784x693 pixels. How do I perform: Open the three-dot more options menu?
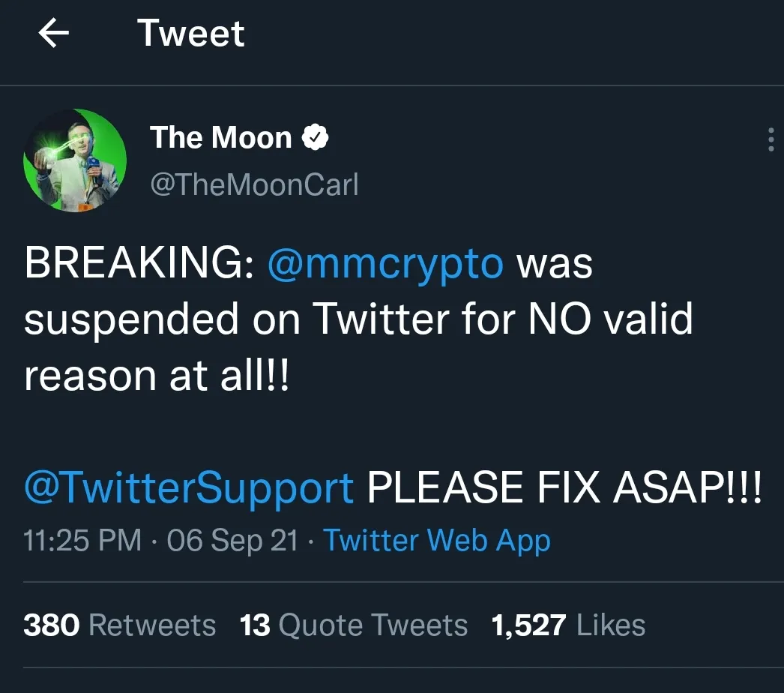[x=771, y=139]
